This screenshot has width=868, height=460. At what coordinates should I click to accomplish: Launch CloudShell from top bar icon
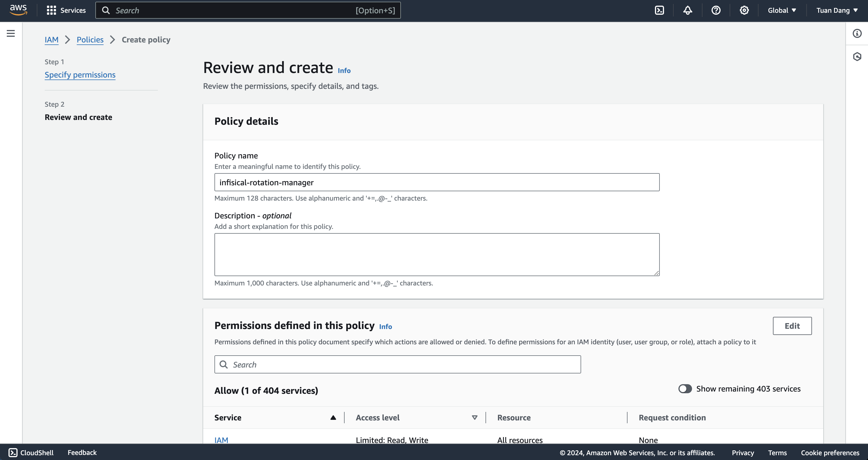(x=659, y=10)
